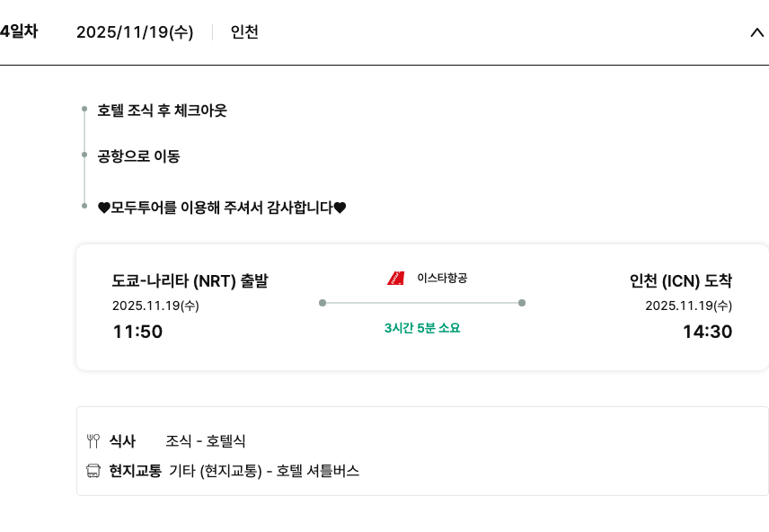Viewport: 769px width, 532px height.
Task: Click the 호텔 셔틀버스 transport detail
Action: [x=318, y=471]
